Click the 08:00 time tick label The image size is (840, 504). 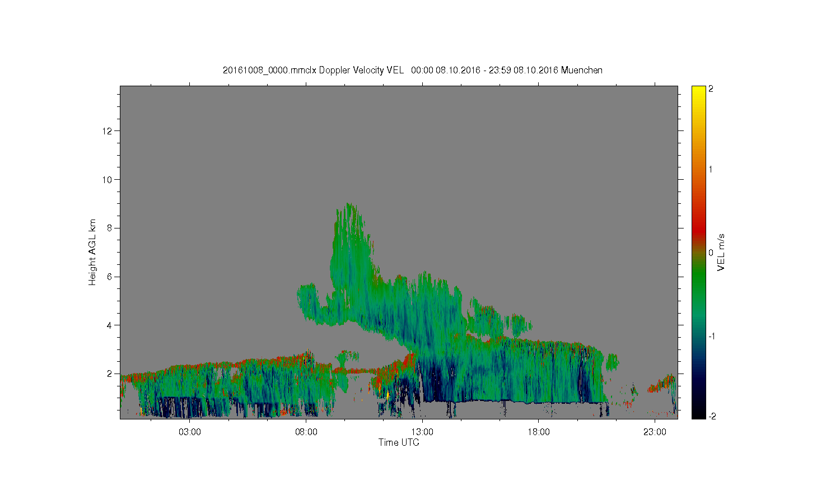click(x=306, y=432)
